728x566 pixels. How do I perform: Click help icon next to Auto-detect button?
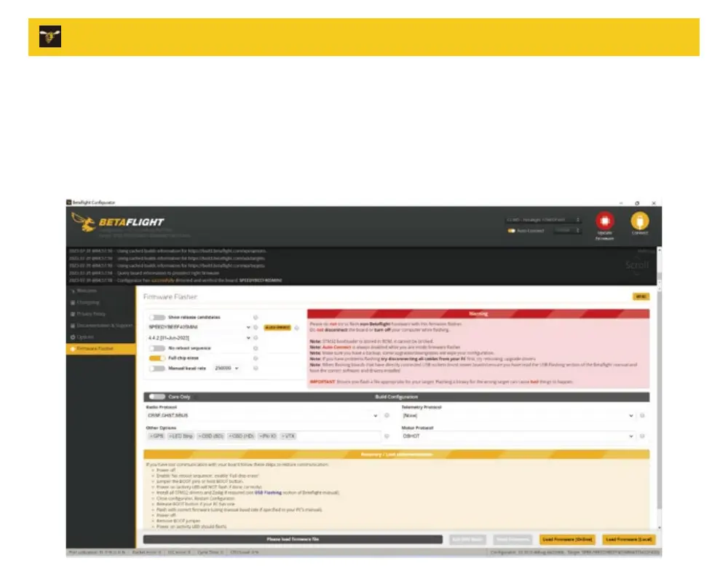[x=297, y=328]
